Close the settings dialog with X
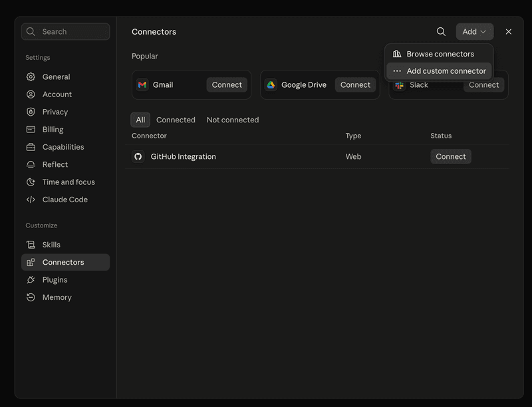The image size is (532, 407). click(x=509, y=31)
